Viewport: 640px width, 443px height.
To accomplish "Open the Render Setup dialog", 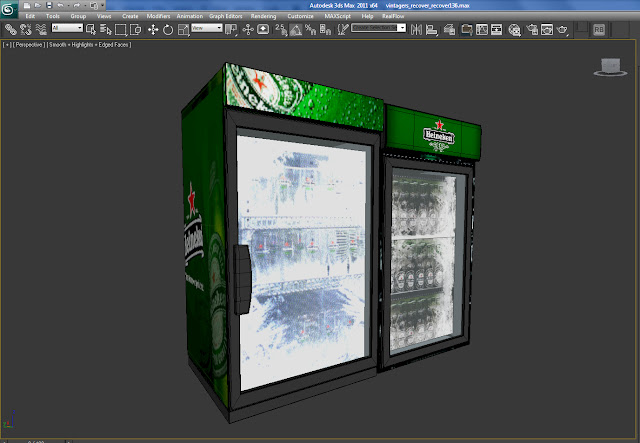I will point(532,29).
